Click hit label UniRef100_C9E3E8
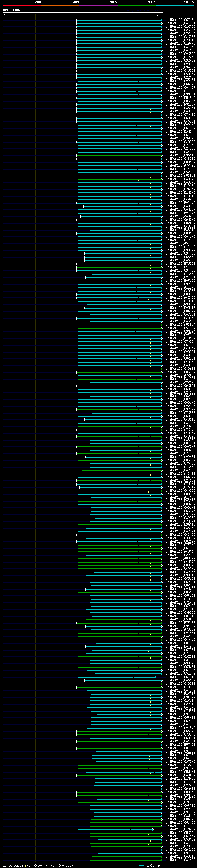Viewport: 197px width, 868px height. 180,751
